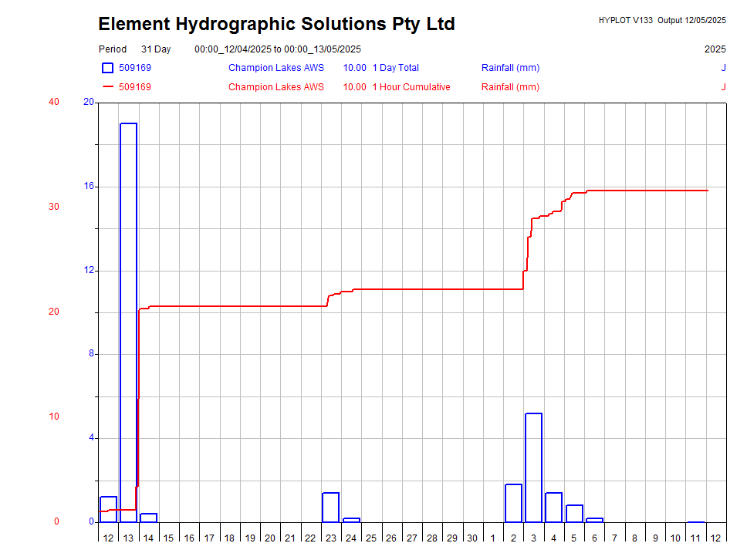Click the x-axis day label 11
The height and width of the screenshot is (560, 747).
695,538
